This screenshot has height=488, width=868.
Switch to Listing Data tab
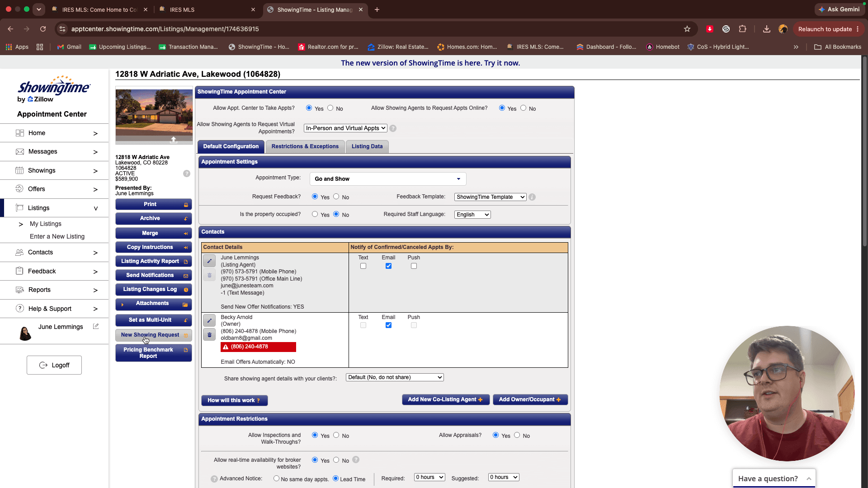[x=367, y=146]
